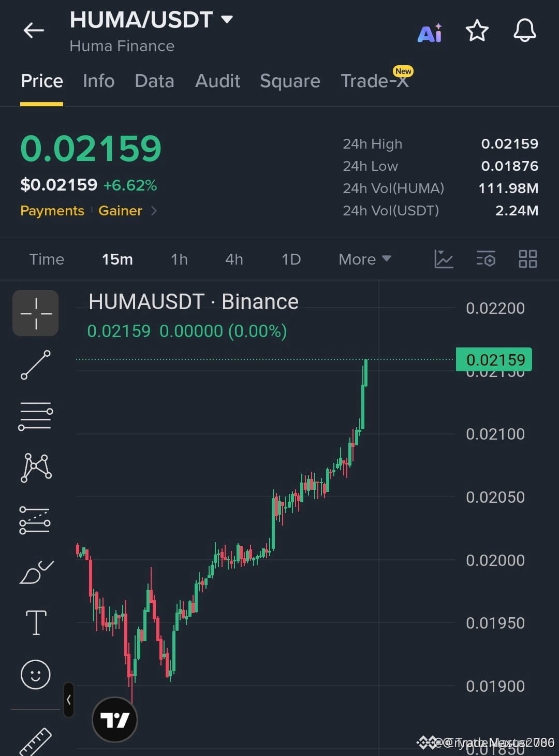Expand tags with chevron beside Gainer

[154, 211]
